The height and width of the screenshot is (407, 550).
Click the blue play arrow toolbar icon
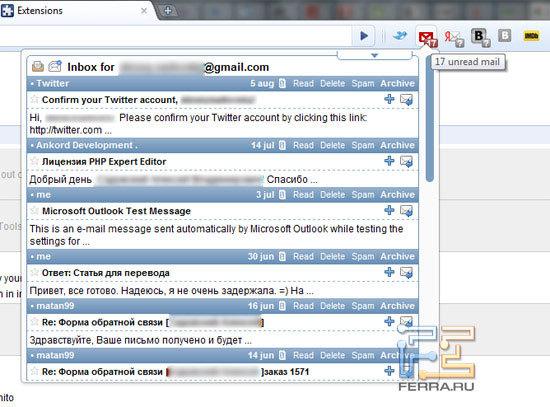coord(364,36)
